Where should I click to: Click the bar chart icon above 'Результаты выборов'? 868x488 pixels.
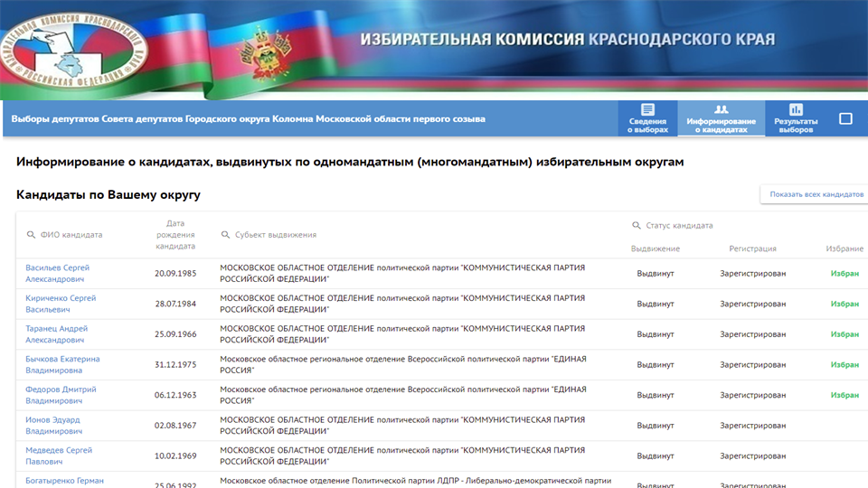(x=796, y=109)
